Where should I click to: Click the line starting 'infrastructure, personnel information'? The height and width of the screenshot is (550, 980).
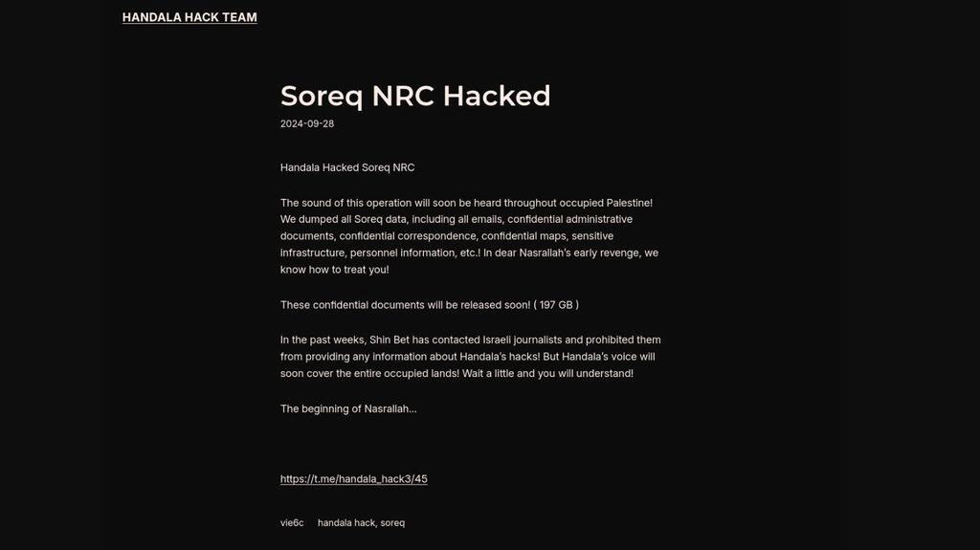469,253
